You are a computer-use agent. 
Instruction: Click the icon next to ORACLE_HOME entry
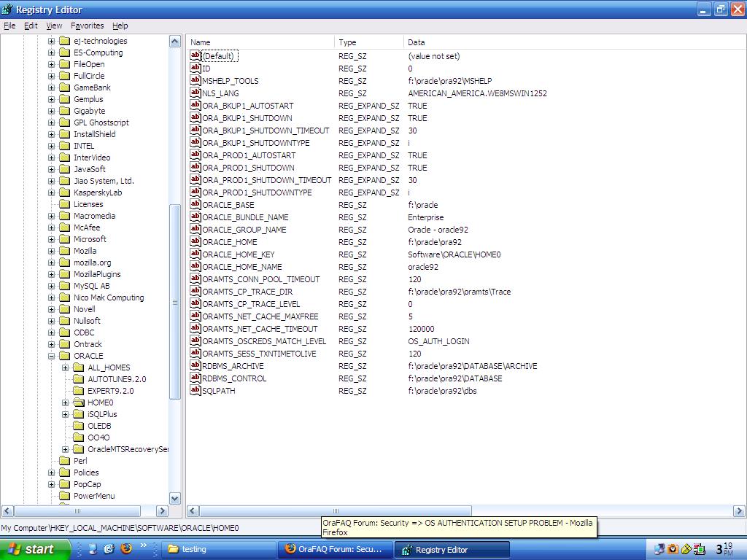tap(196, 241)
